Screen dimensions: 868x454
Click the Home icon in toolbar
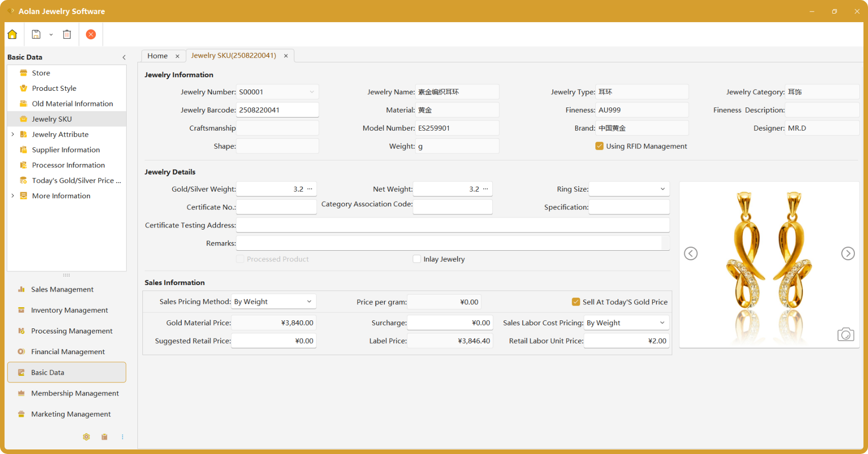[x=13, y=34]
